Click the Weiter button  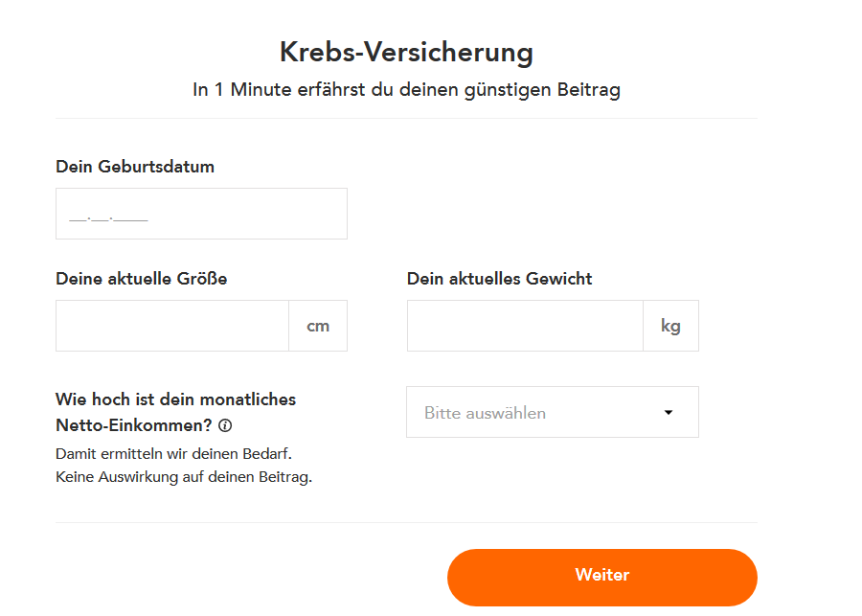pos(601,576)
